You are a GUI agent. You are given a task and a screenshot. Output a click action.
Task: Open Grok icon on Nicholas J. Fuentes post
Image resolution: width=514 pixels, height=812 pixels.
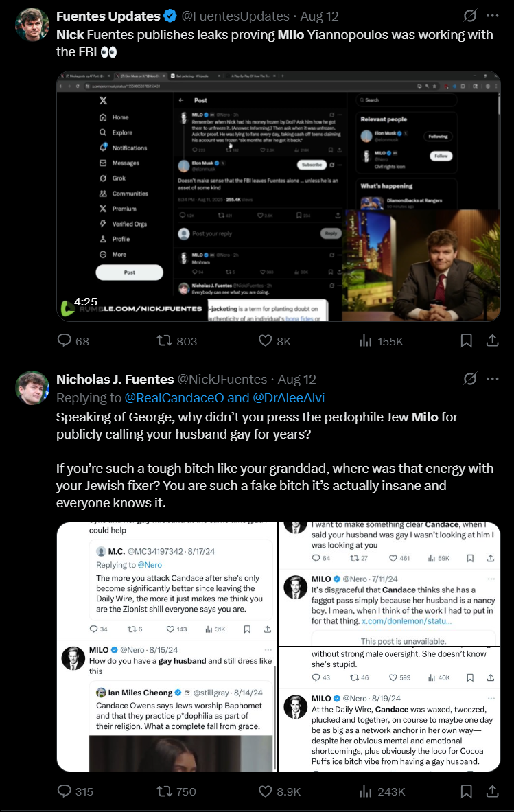pyautogui.click(x=469, y=379)
